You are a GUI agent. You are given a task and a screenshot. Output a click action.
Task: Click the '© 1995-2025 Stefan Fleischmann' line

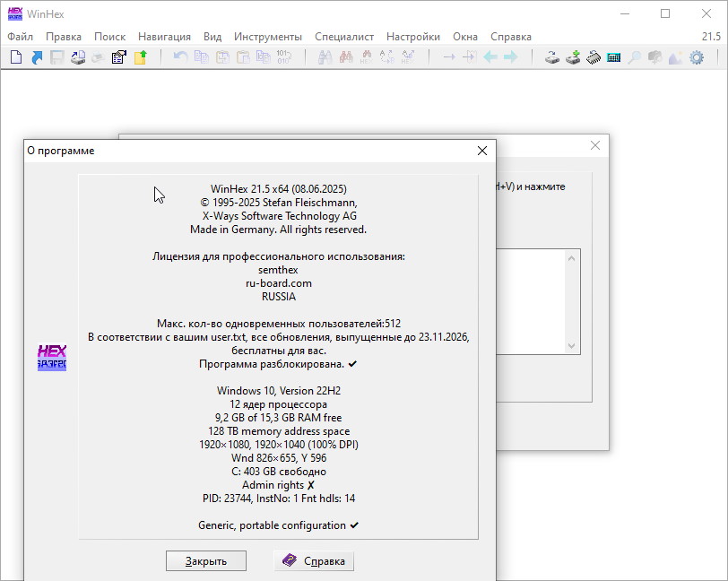[x=279, y=203]
